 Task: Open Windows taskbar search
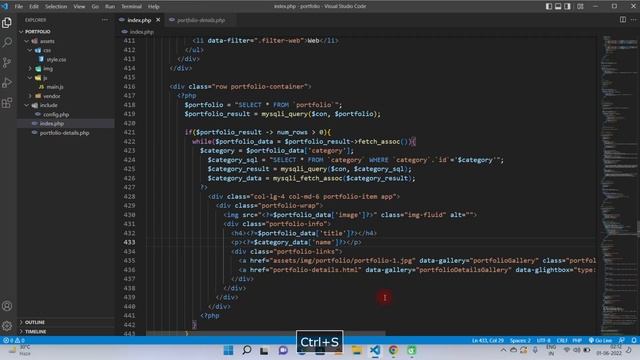pyautogui.click(x=247, y=350)
